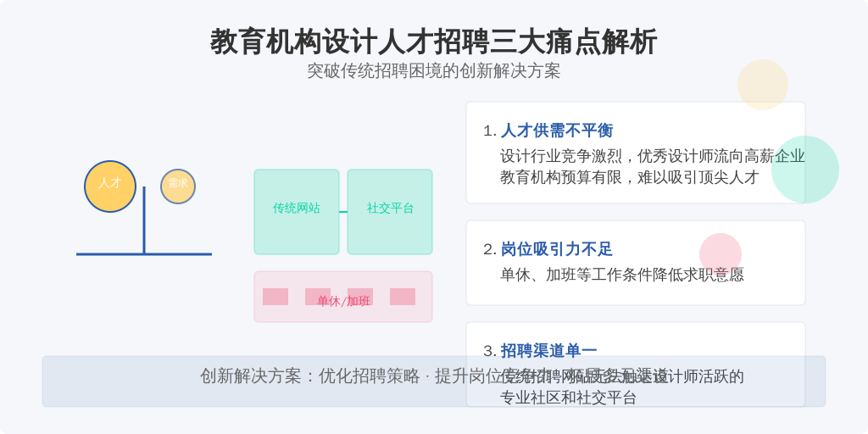Image resolution: width=868 pixels, height=434 pixels.
Task: Click the small 需求 circle
Action: point(178,186)
